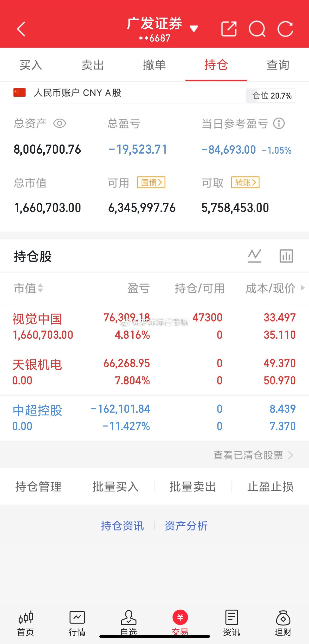Screen dimensions: 309x644
Task: Tap the 持仓/可用 column header
Action: [200, 288]
